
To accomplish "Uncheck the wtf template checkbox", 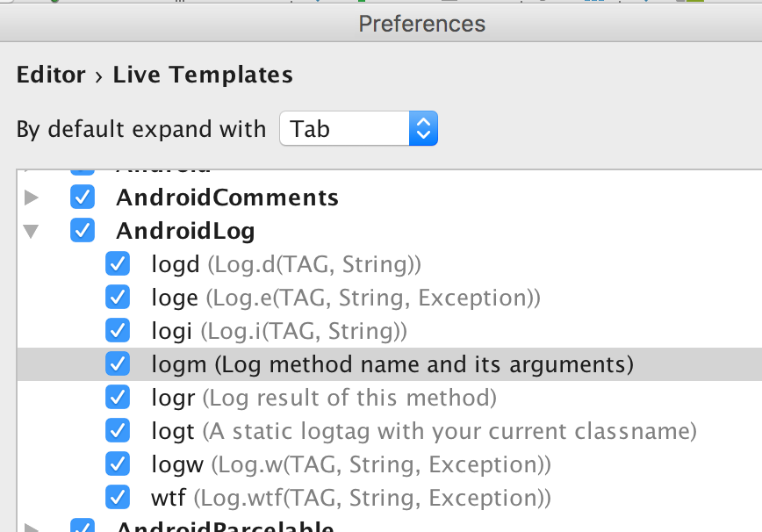I will click(118, 497).
